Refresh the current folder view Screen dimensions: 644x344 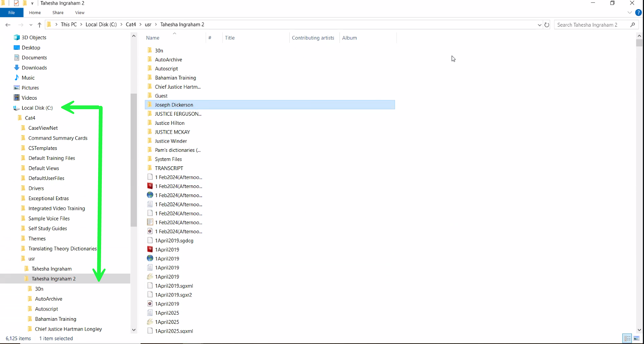click(547, 25)
